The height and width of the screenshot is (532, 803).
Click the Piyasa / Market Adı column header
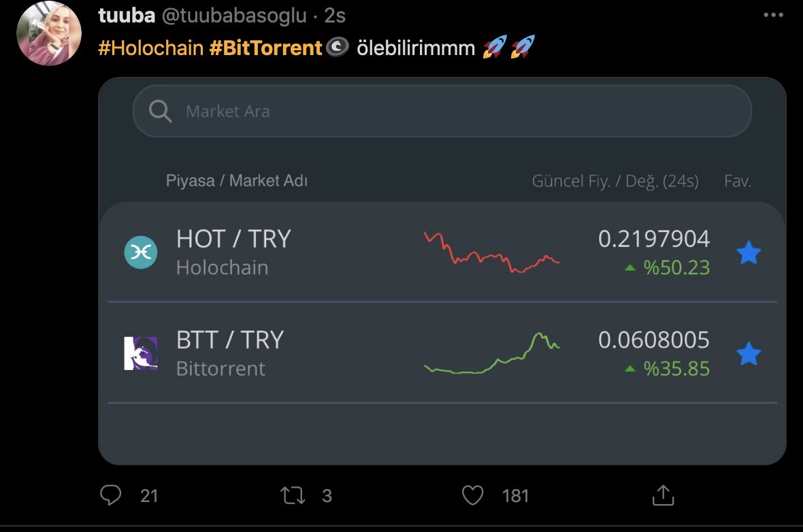237,181
